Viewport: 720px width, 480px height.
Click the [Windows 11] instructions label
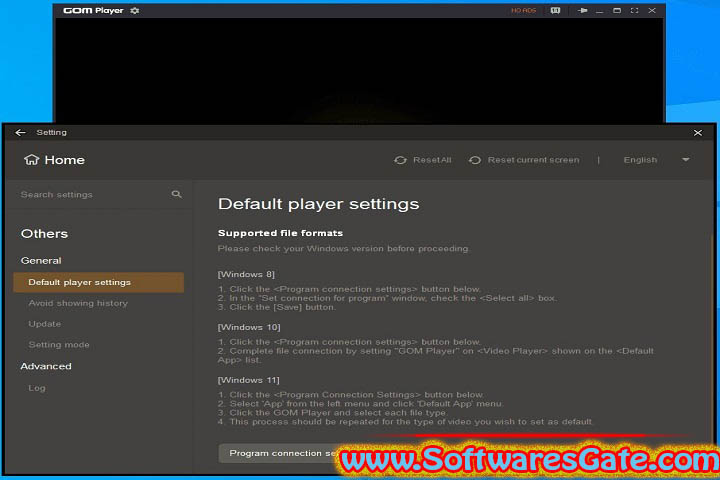tap(248, 380)
